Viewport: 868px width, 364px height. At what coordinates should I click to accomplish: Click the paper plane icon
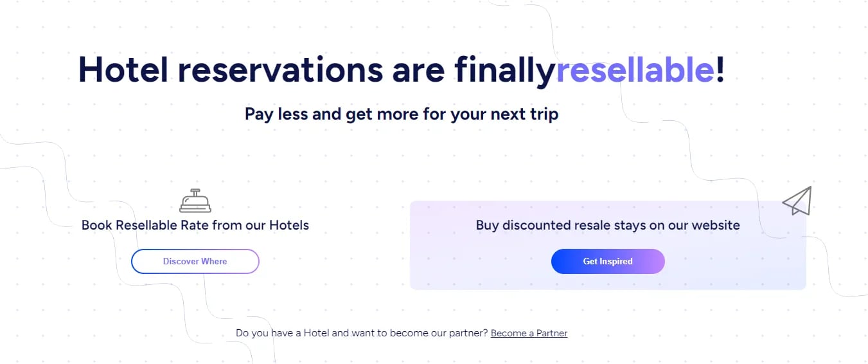click(x=797, y=201)
